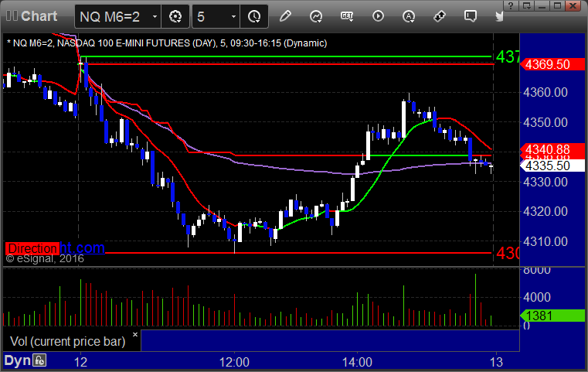The width and height of the screenshot is (588, 372).
Task: Click the white 4335.50 last price marker
Action: click(552, 166)
